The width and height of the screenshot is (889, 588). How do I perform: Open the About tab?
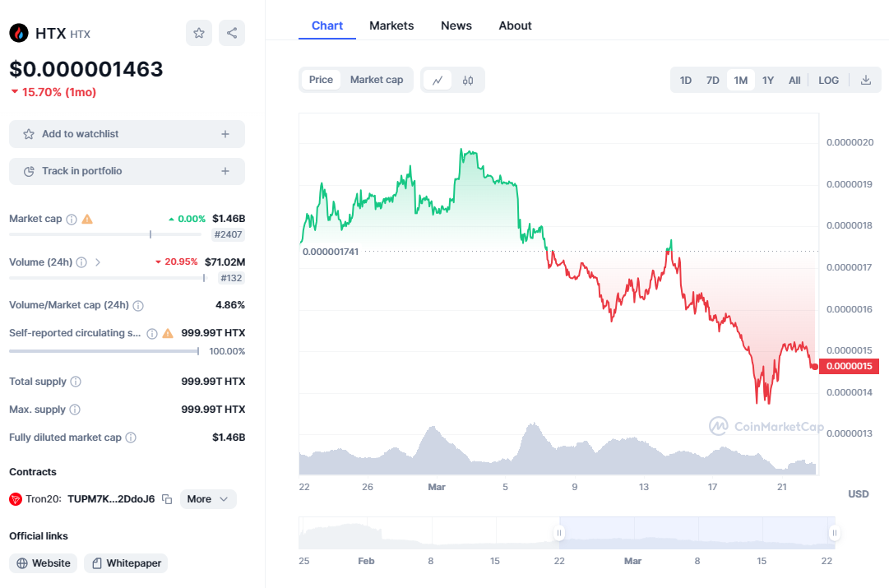[515, 25]
